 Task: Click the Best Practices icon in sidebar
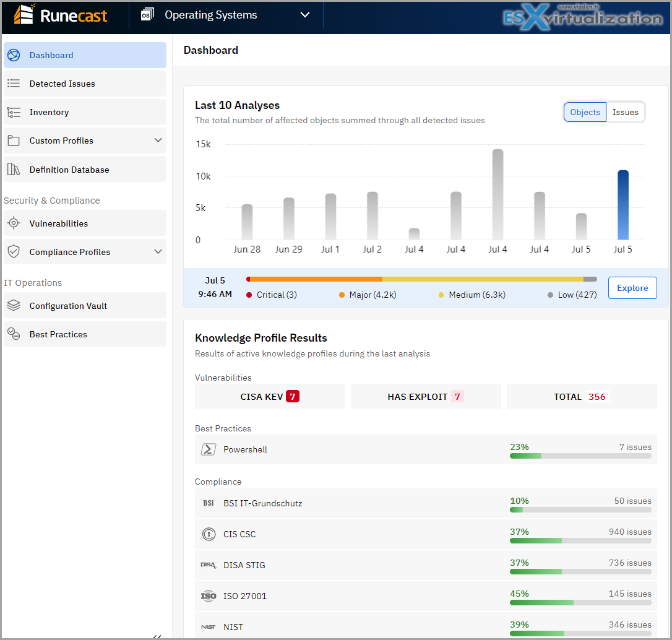tap(14, 334)
